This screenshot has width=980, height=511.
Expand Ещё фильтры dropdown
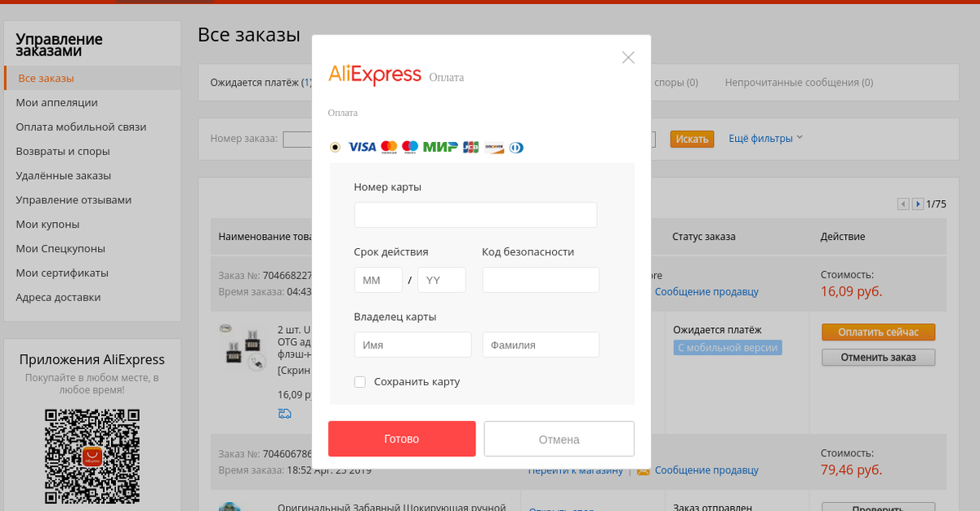[x=765, y=139]
